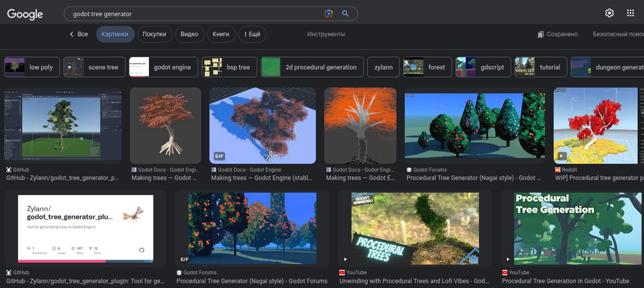Screen dimensions: 644x288
Task: Click Godot Forums source label in top row
Action: pos(426,170)
